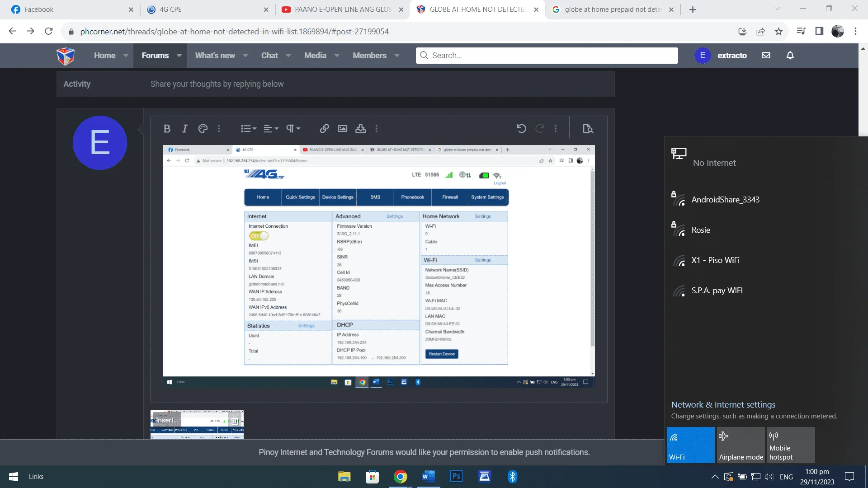Open the Windows Start menu
The width and height of the screenshot is (868, 488).
14,477
